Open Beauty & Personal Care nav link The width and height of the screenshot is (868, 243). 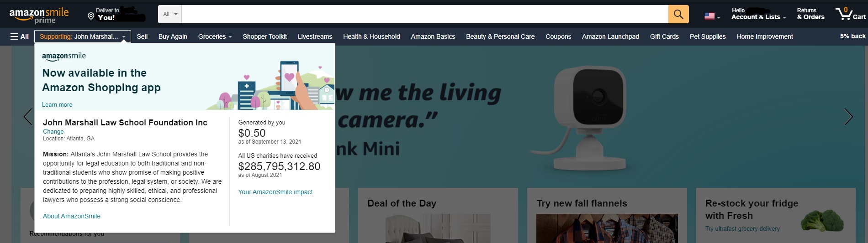[x=500, y=36]
